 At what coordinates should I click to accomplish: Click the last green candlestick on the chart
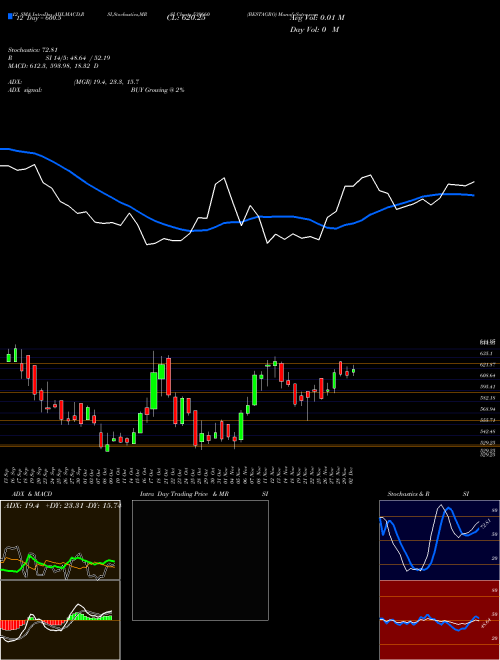tap(354, 371)
